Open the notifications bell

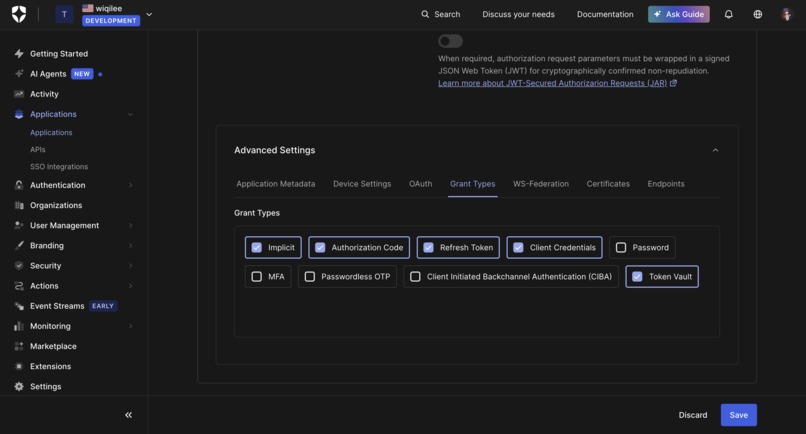pos(728,14)
